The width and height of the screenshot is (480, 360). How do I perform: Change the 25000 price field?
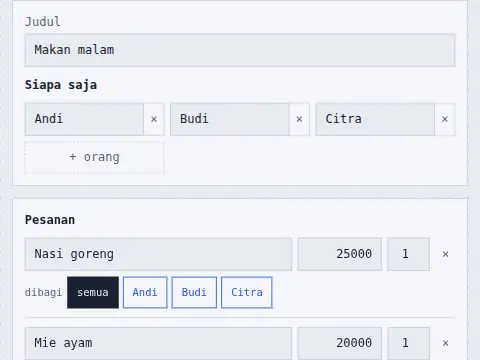point(340,254)
